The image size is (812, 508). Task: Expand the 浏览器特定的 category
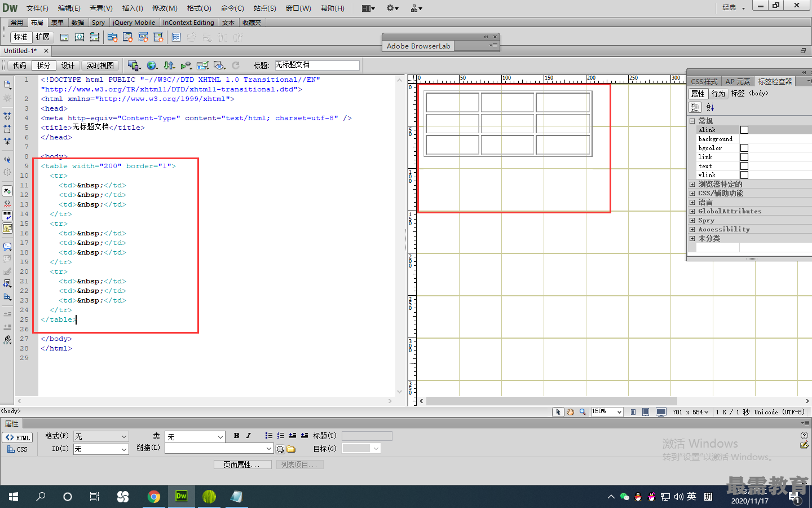(x=692, y=184)
